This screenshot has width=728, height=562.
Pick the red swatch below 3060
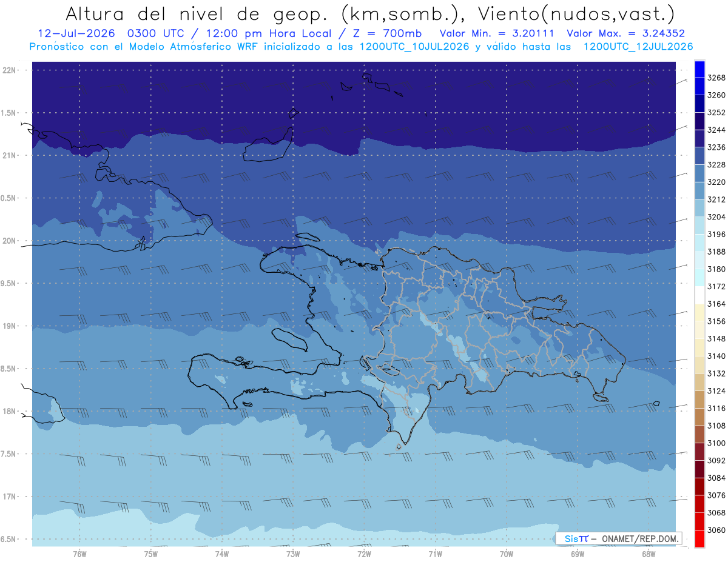699,538
